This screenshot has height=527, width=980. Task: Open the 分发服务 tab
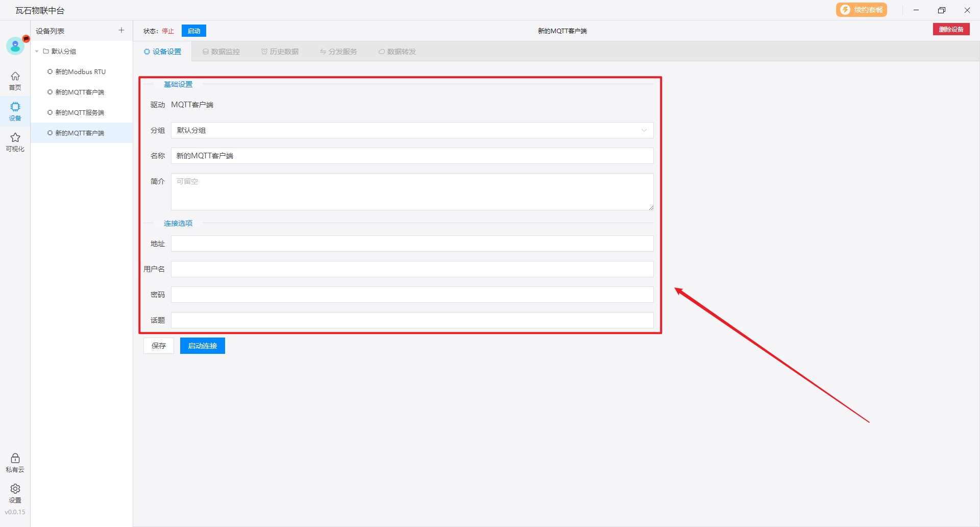(x=338, y=52)
